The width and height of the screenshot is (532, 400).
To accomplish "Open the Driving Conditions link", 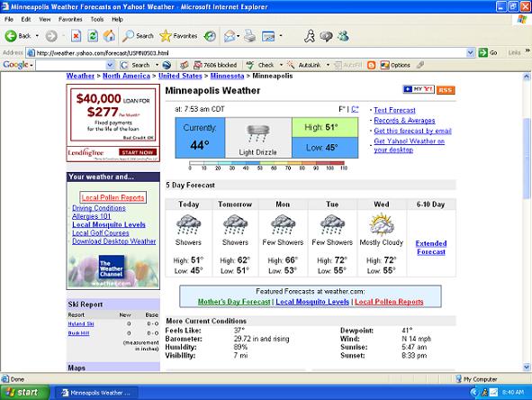I will pos(99,208).
